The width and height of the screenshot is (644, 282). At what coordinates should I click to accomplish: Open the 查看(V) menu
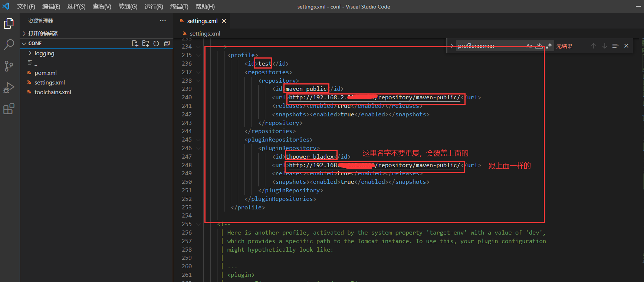[x=102, y=7]
